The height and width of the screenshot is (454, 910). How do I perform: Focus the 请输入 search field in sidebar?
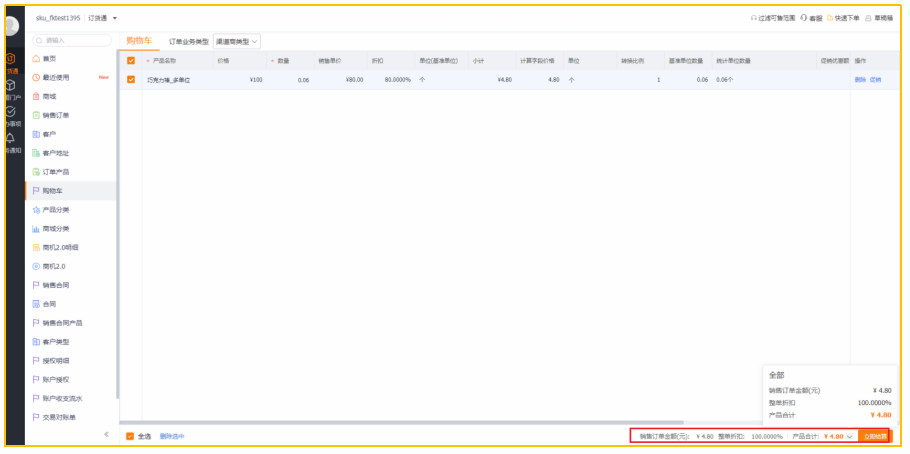click(x=72, y=41)
